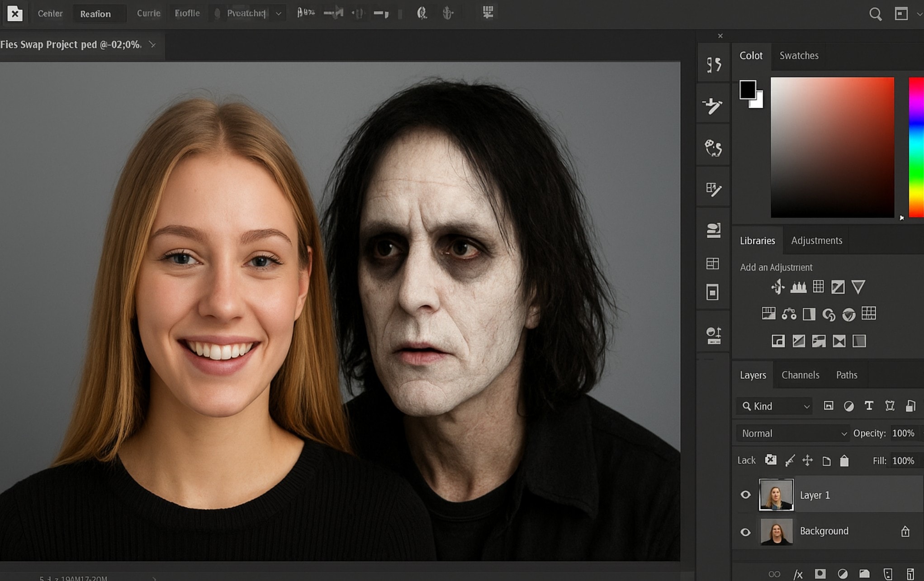Click the Levels adjustment histogram icon
Screen dimensions: 924x581
tap(798, 287)
